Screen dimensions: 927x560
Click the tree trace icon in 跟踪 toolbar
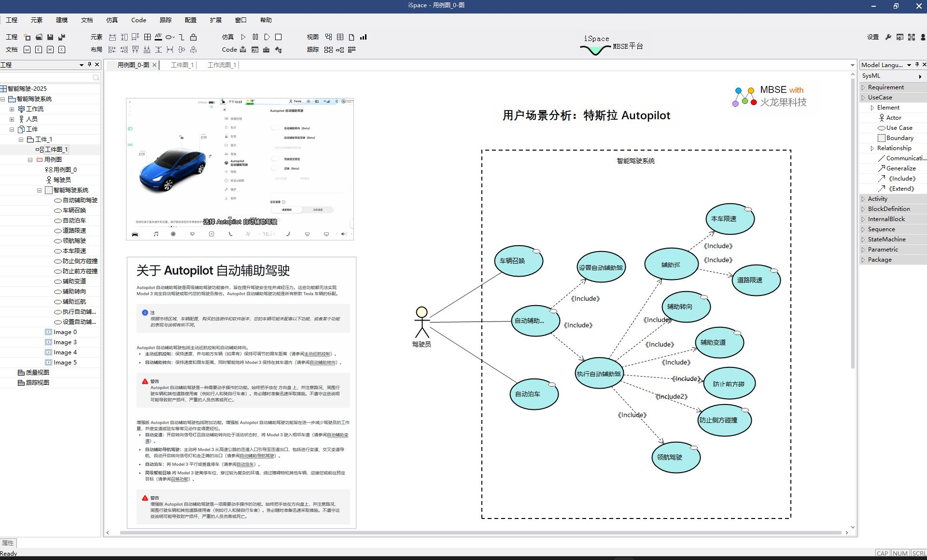click(x=340, y=50)
